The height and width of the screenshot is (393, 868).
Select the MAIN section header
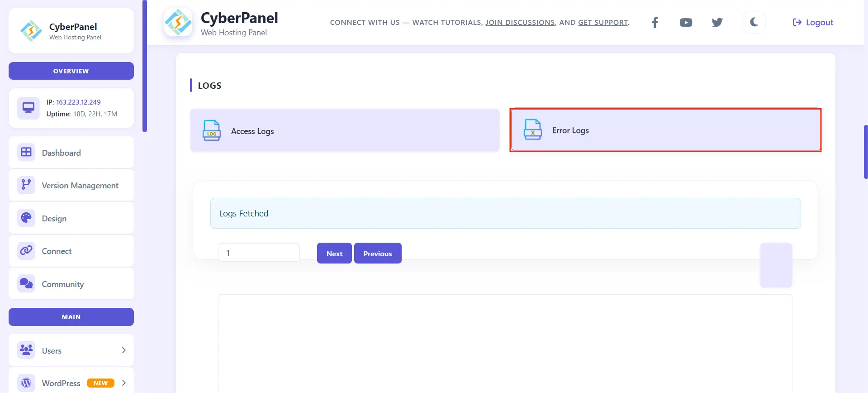click(71, 317)
